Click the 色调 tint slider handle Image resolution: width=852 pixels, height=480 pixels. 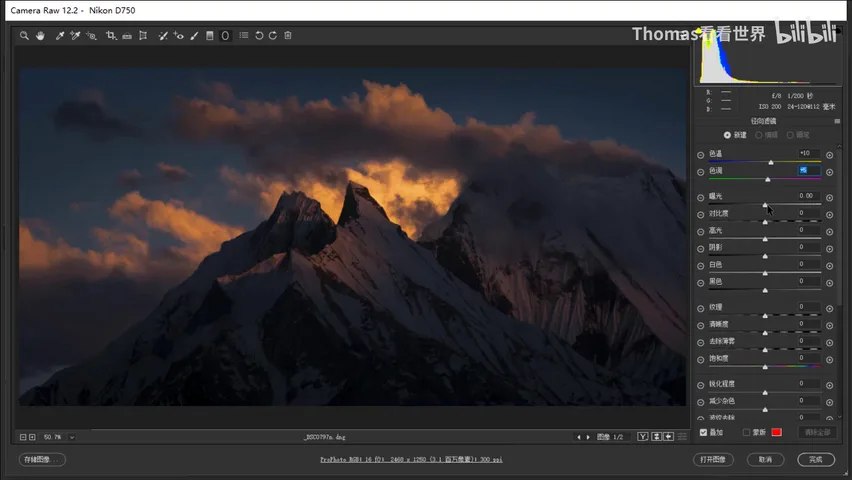(768, 179)
